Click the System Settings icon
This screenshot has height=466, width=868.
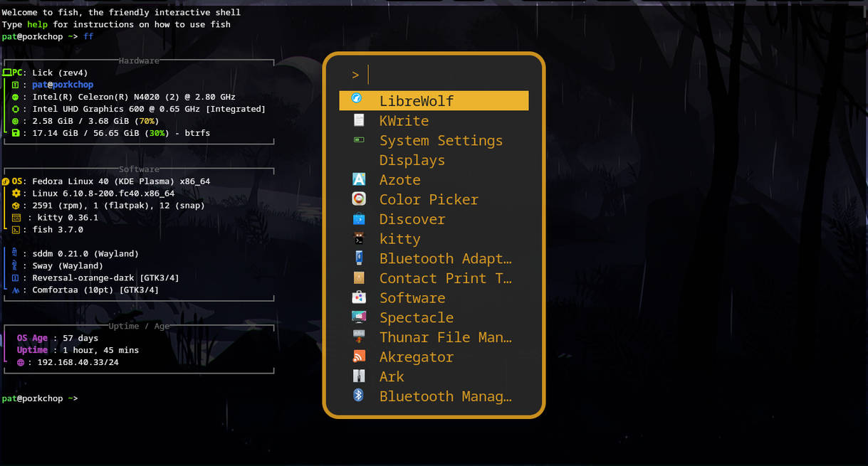(359, 140)
